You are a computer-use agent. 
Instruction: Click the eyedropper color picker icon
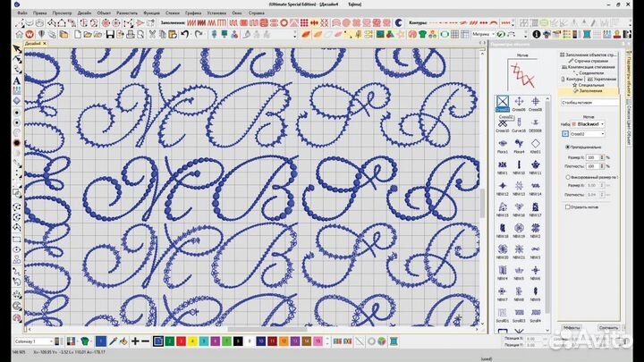tap(113, 341)
